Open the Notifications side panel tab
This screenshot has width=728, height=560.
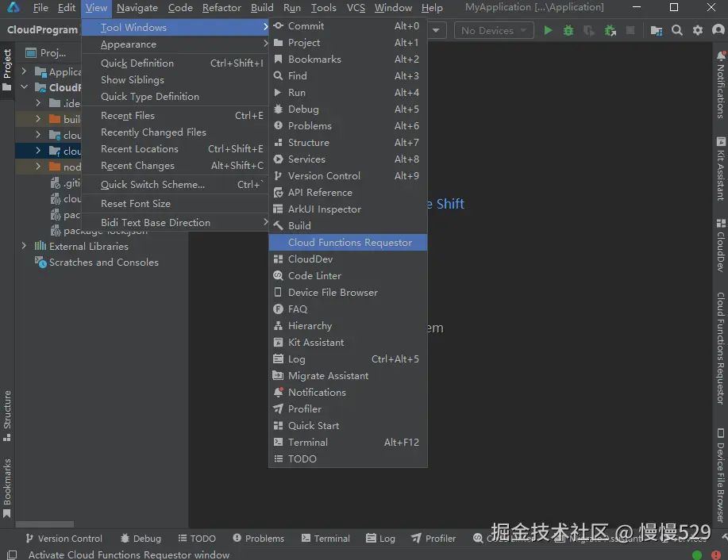coord(721,84)
